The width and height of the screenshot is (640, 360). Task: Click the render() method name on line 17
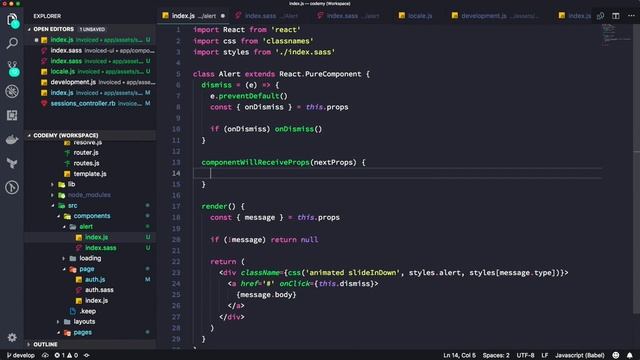tap(214, 207)
